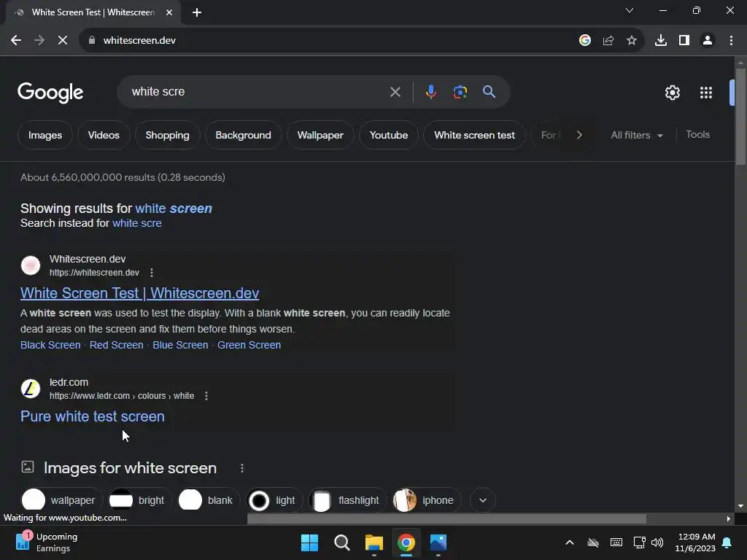747x560 pixels.
Task: Toggle Chrome side panel
Action: coord(684,41)
